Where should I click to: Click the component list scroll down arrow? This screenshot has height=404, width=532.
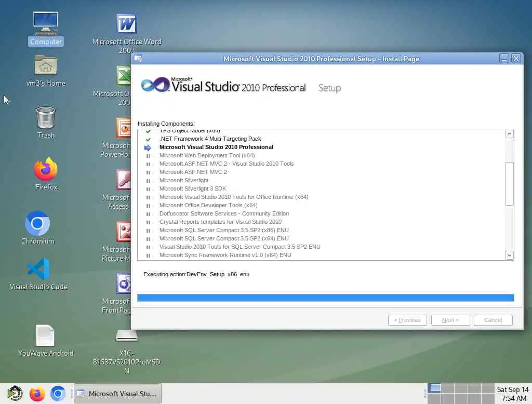509,255
